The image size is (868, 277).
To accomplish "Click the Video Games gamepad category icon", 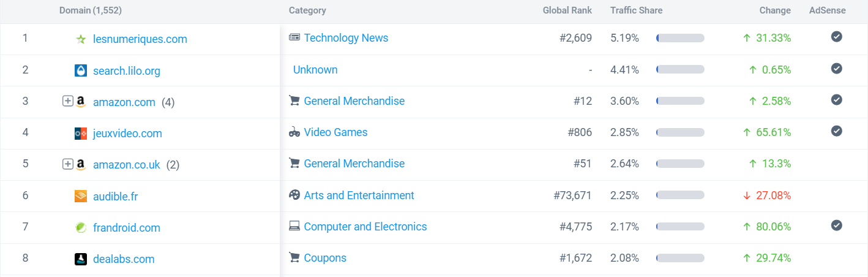I will (294, 132).
